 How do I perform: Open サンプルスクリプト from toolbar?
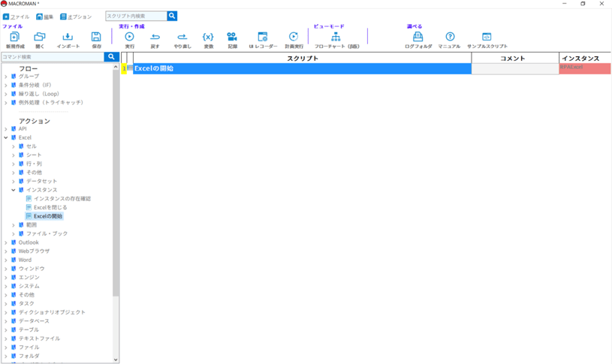coord(487,37)
